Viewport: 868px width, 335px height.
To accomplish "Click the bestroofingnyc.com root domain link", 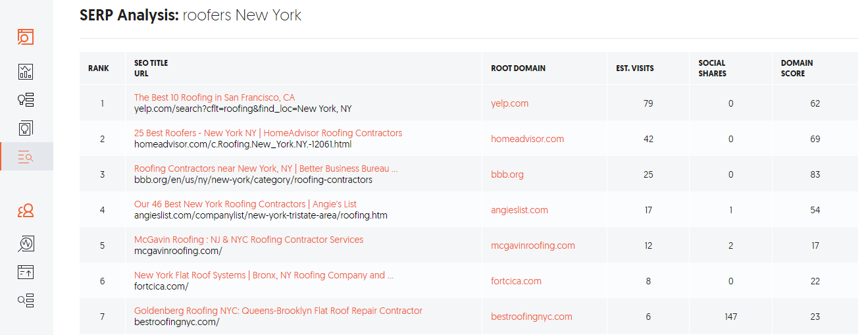I will tap(532, 317).
